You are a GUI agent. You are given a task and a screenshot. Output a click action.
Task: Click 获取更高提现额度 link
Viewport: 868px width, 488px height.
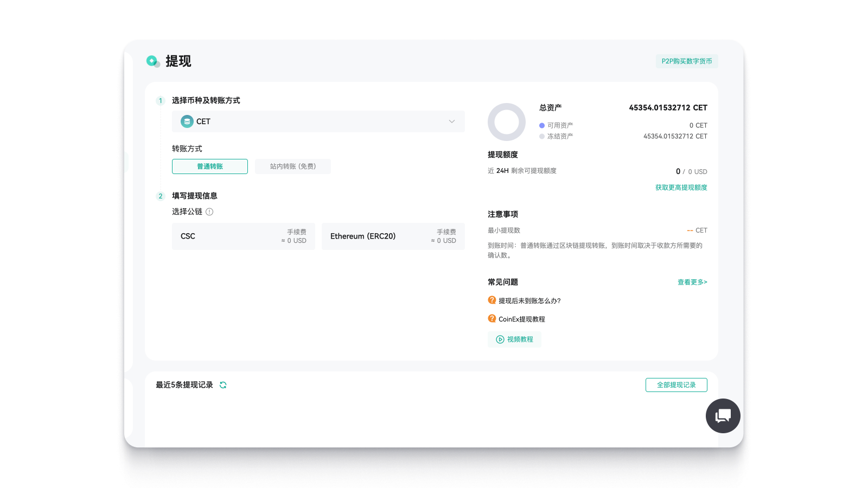[x=681, y=188]
